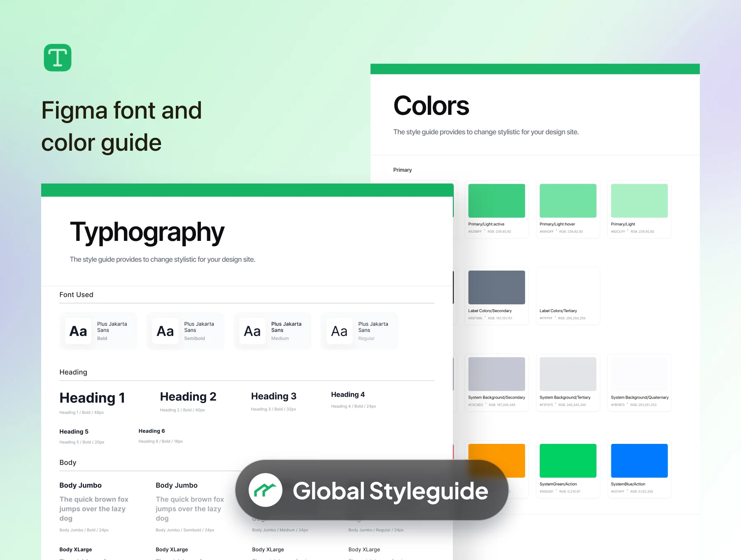Click the "RGB: 251,251,253" value
741x560 pixels.
click(643, 405)
